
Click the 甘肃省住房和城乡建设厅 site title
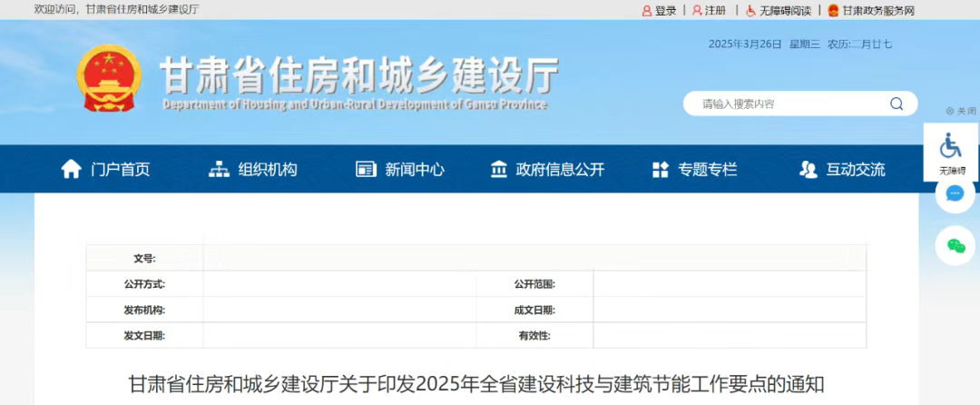[359, 76]
